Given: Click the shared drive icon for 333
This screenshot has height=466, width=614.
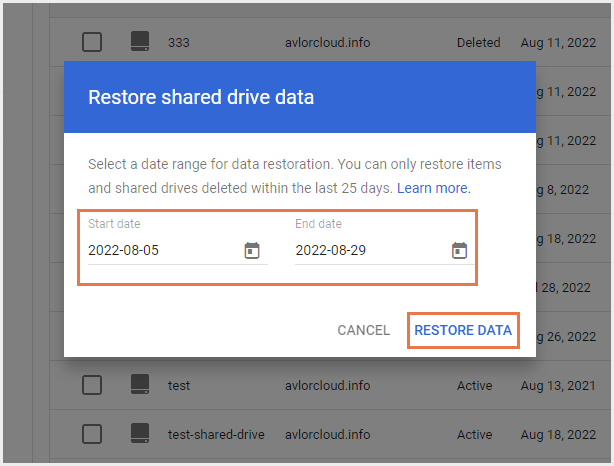Looking at the screenshot, I should 139,42.
